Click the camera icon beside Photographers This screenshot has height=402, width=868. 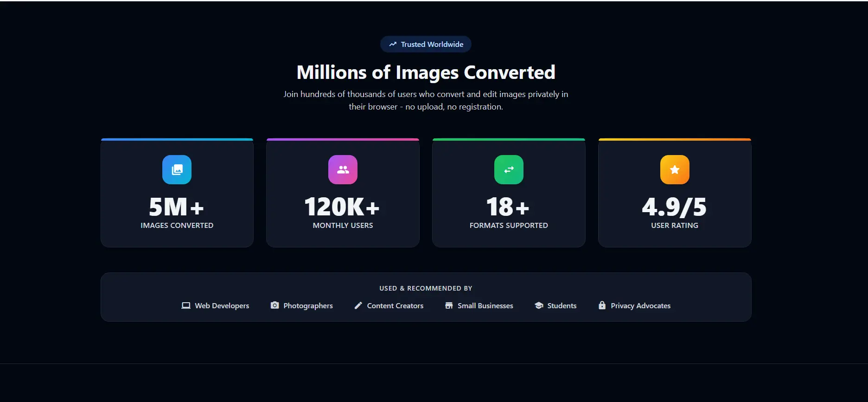point(275,305)
